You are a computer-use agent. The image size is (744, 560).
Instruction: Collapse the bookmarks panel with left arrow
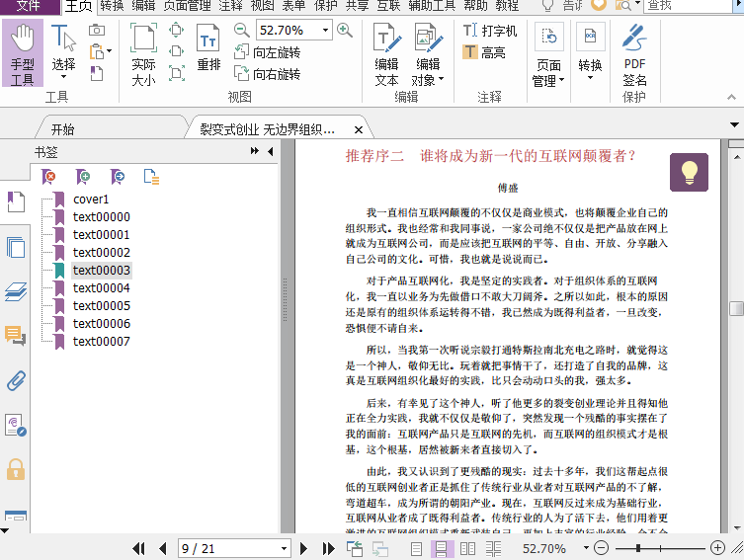tap(271, 151)
